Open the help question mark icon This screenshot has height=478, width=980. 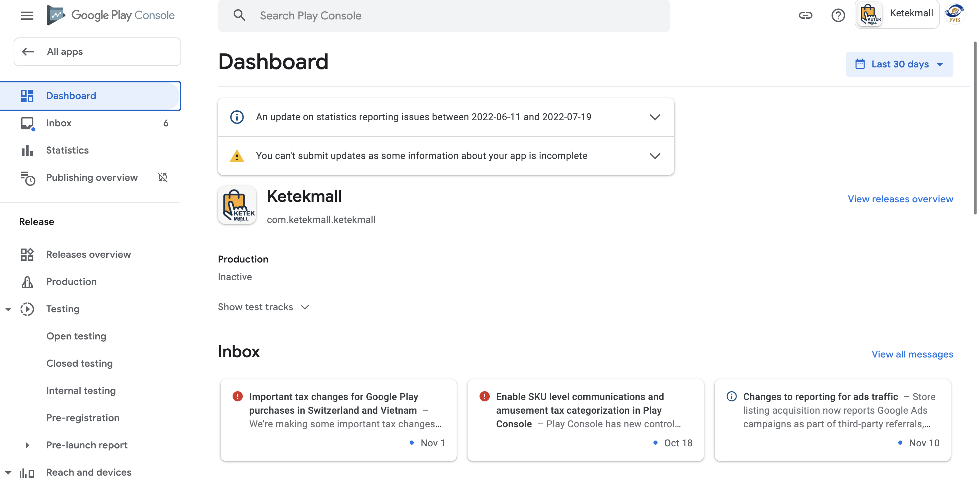coord(838,15)
